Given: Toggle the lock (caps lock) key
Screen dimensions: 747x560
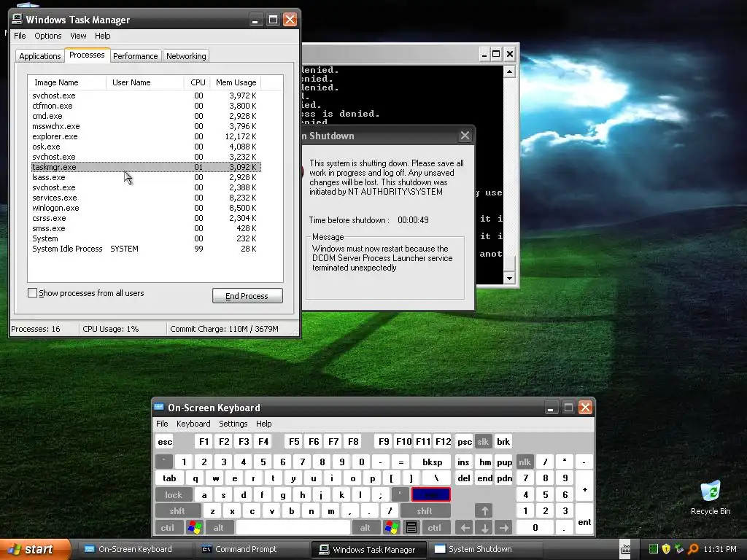Looking at the screenshot, I should (174, 495).
